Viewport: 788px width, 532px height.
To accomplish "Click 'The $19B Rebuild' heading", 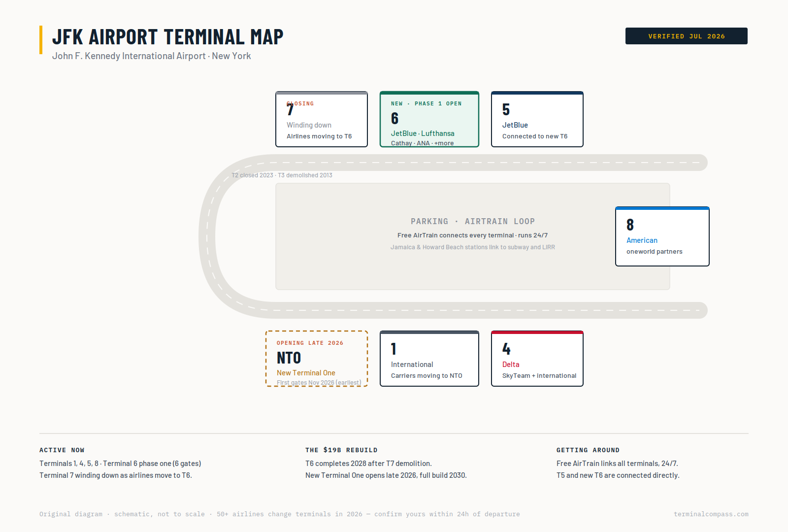I will click(x=341, y=450).
